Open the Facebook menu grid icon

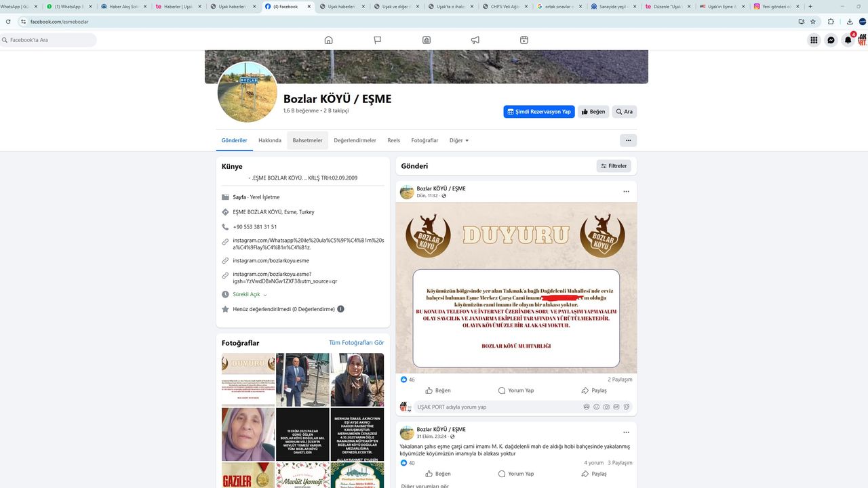[814, 40]
